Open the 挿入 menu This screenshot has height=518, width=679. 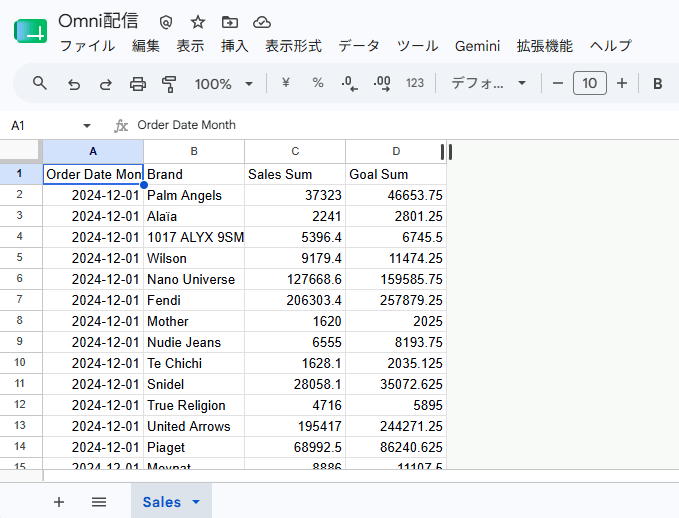pyautogui.click(x=234, y=46)
